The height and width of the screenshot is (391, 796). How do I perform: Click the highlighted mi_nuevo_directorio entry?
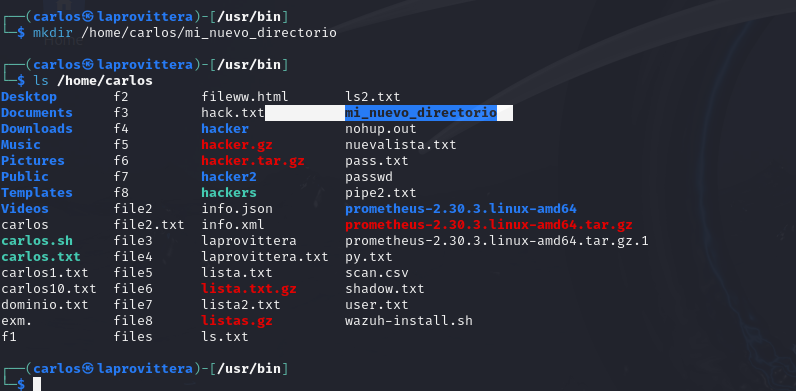click(x=421, y=113)
